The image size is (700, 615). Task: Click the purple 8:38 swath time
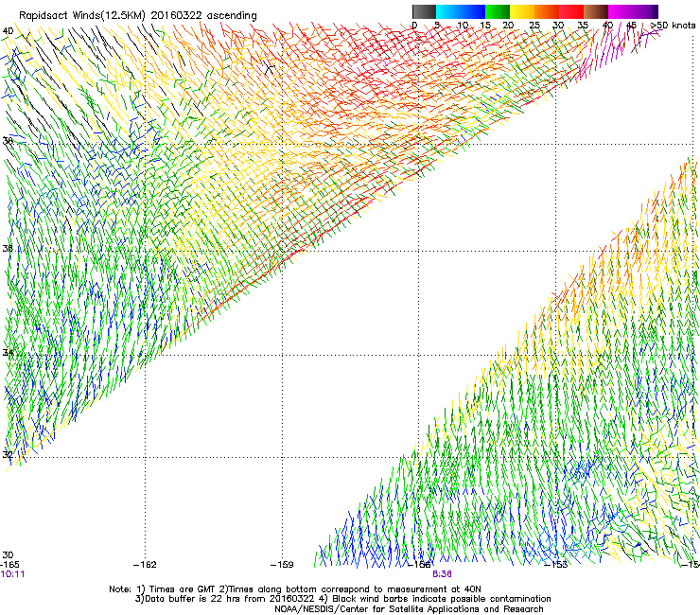pyautogui.click(x=442, y=574)
